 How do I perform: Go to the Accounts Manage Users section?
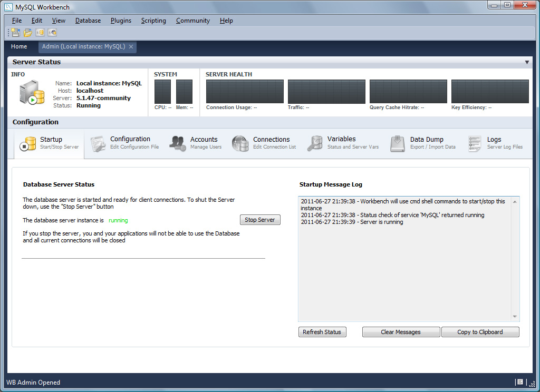coord(196,143)
